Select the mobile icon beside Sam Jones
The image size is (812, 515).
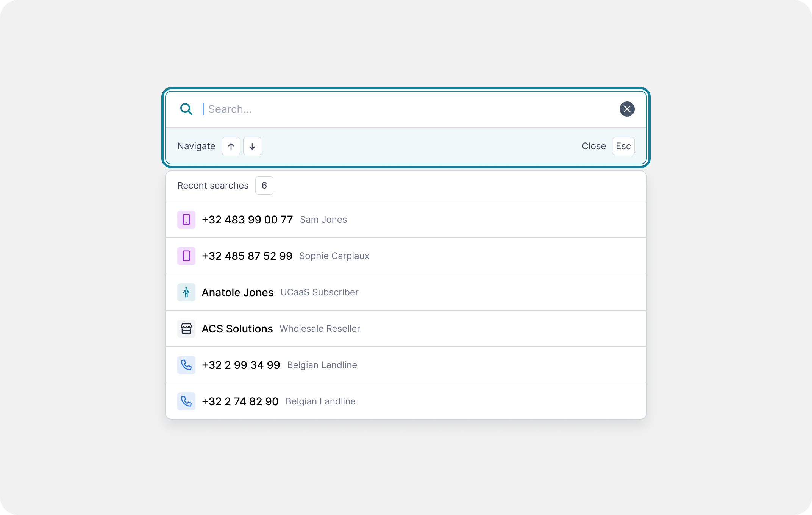point(186,220)
